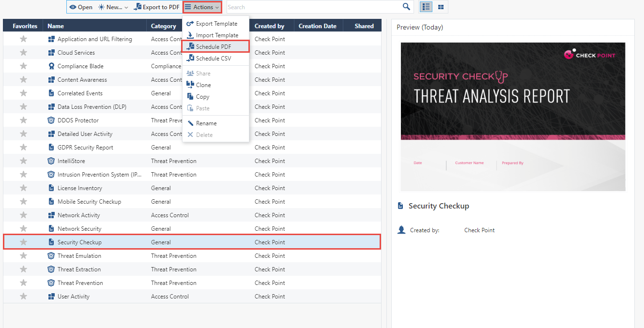Image resolution: width=644 pixels, height=328 pixels.
Task: Select the IntelliStore report name
Action: coord(71,161)
